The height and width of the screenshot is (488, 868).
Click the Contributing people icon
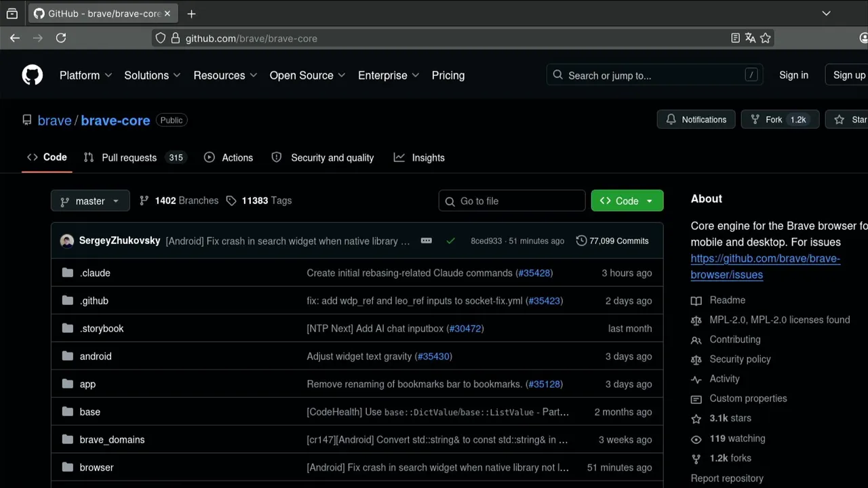pyautogui.click(x=696, y=340)
